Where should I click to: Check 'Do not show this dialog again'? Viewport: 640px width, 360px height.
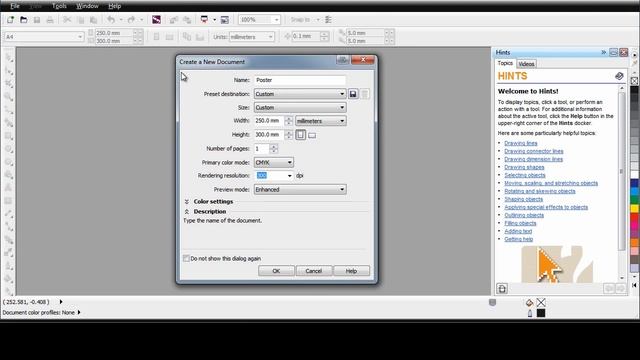(187, 258)
